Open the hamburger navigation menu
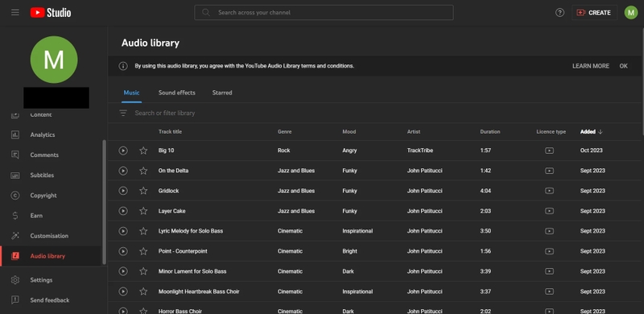This screenshot has height=314, width=644. (15, 12)
